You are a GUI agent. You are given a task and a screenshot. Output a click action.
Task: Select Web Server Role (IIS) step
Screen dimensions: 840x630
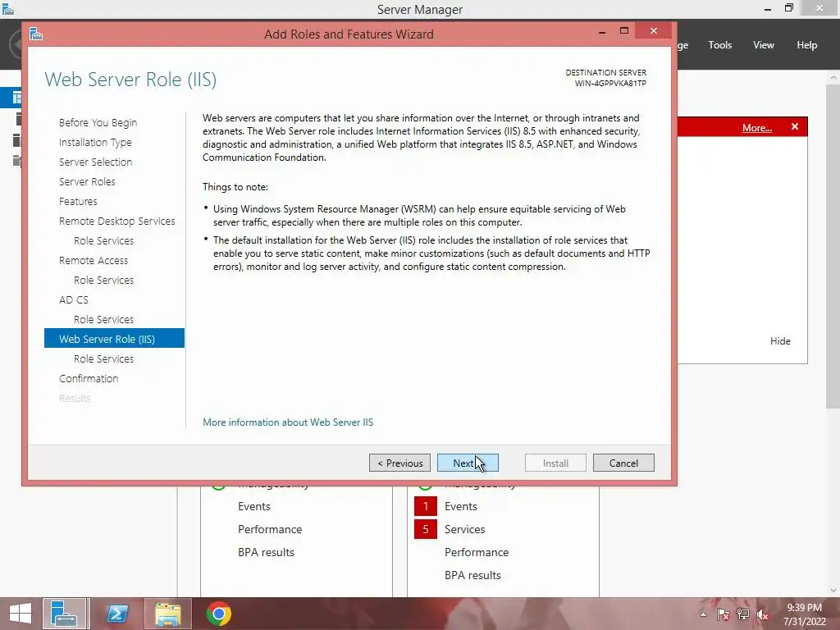pyautogui.click(x=114, y=339)
